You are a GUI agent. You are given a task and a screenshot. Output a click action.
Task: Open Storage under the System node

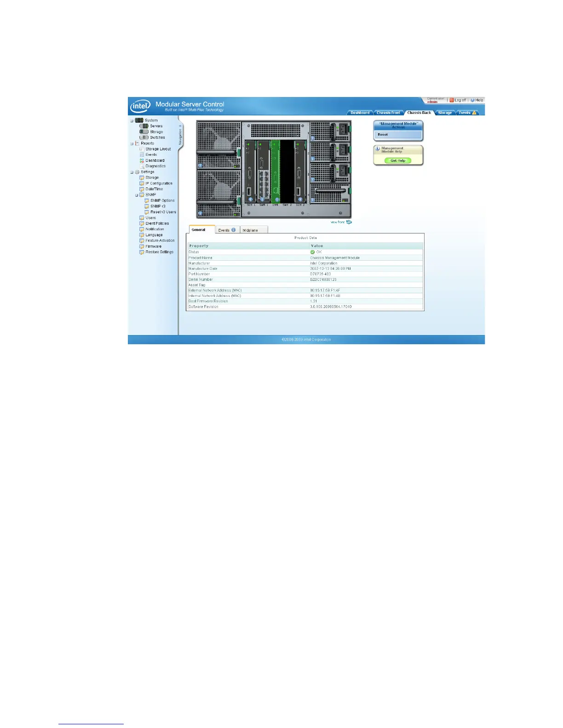[156, 132]
